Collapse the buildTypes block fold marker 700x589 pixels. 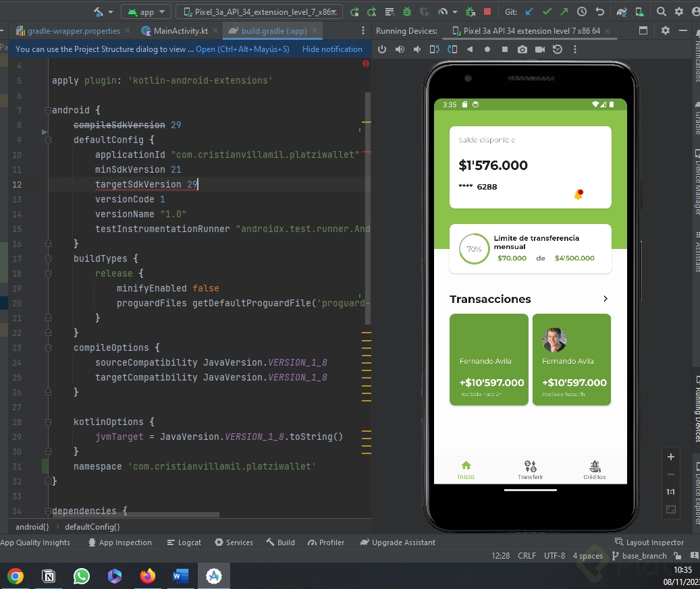pos(48,259)
